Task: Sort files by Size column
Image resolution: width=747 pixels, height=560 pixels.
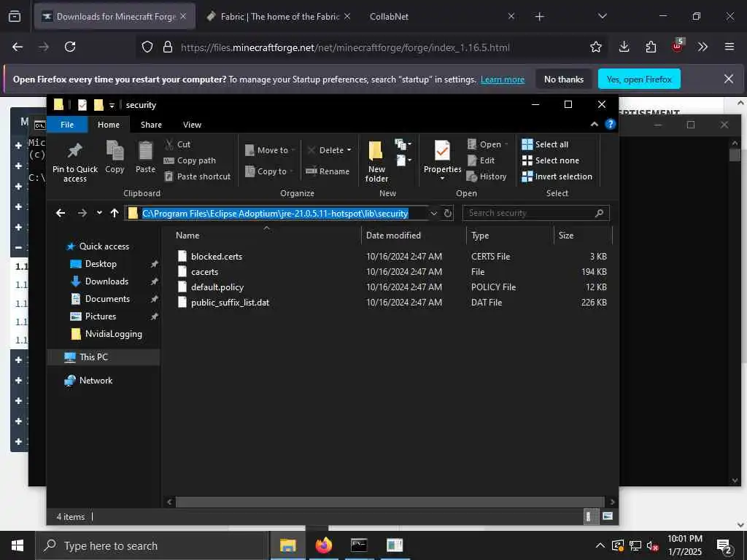Action: coord(565,236)
